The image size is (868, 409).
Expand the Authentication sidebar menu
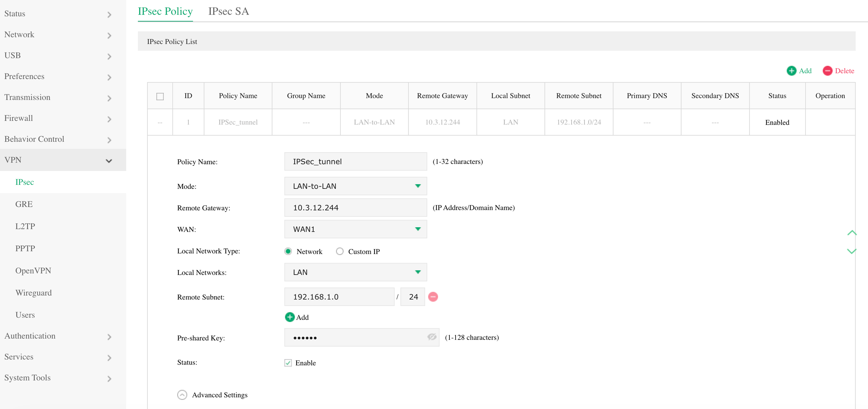63,336
